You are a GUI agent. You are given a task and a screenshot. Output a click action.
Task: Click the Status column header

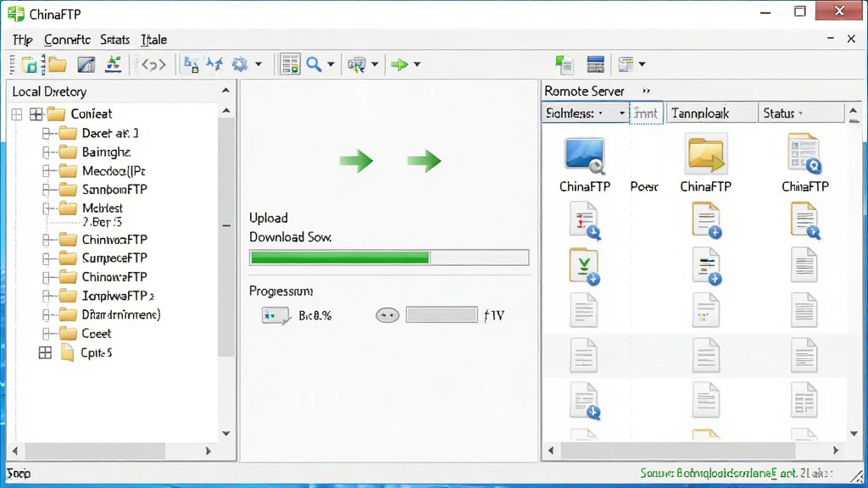[802, 114]
